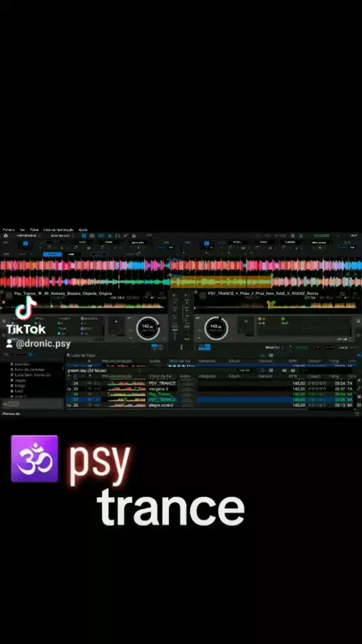Open the deck layout dropdown next to PERFORMANCE

coord(61,236)
